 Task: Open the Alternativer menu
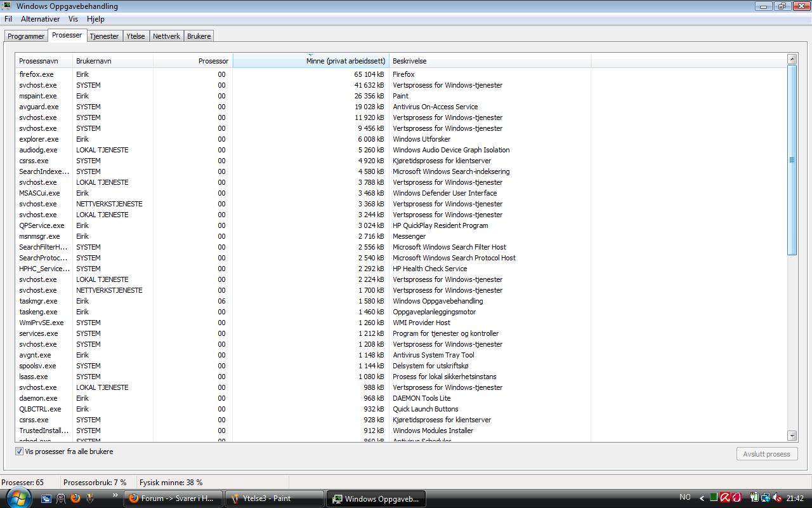pos(41,19)
